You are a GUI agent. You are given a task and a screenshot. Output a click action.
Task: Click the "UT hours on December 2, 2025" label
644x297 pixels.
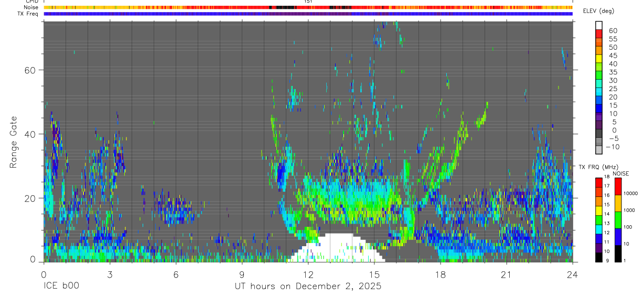click(x=308, y=287)
